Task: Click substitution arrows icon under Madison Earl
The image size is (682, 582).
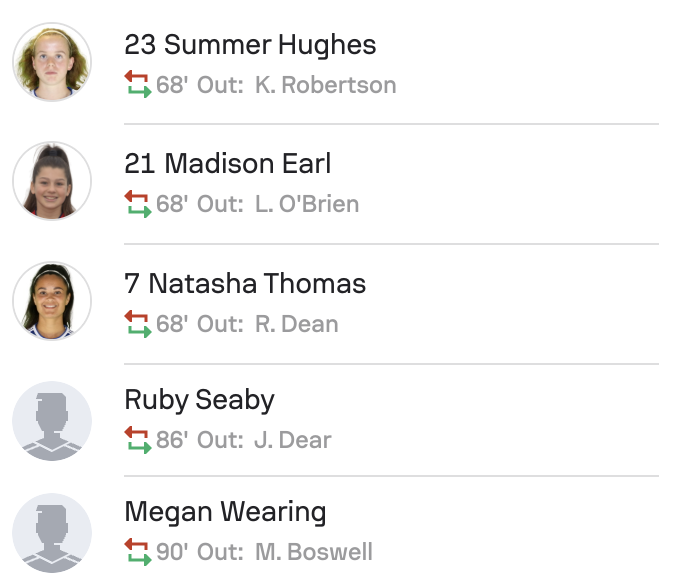Action: tap(137, 204)
